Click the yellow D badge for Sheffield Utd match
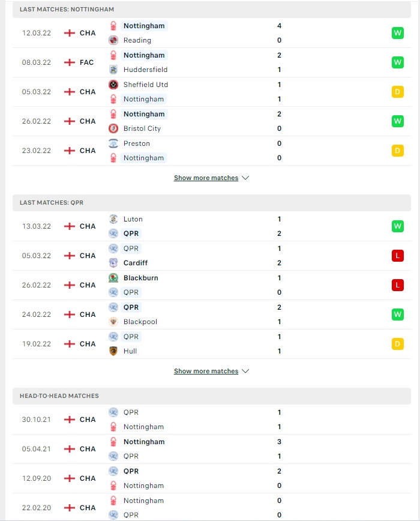This screenshot has height=521, width=420. (397, 92)
